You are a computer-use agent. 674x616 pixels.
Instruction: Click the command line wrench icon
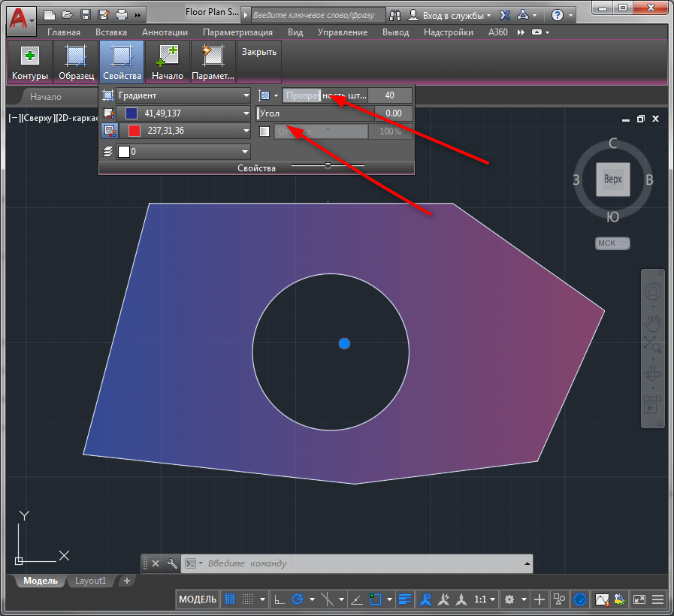point(172,563)
